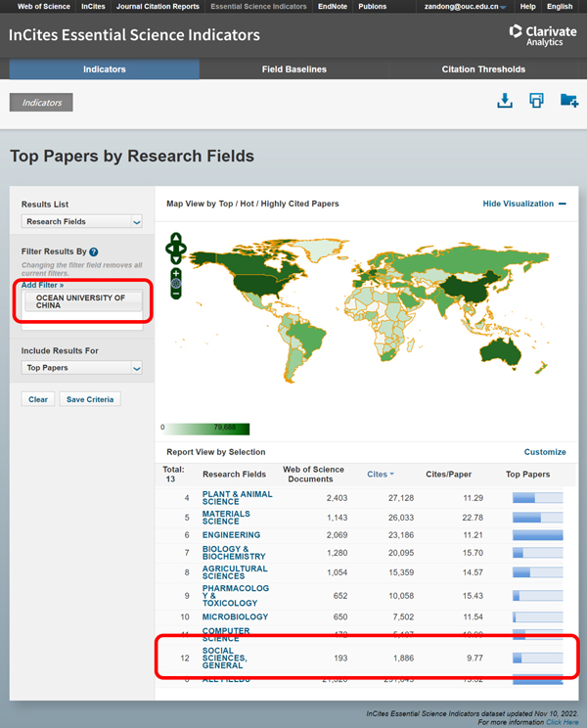Click the Save Criteria button
The height and width of the screenshot is (728, 587).
pyautogui.click(x=90, y=399)
